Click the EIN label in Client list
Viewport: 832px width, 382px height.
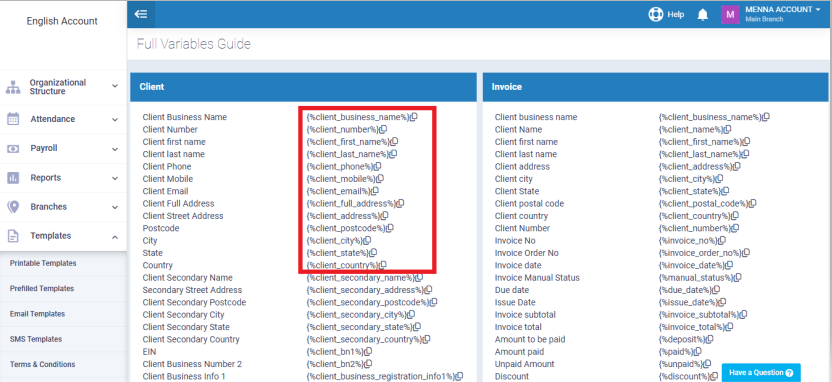(149, 352)
